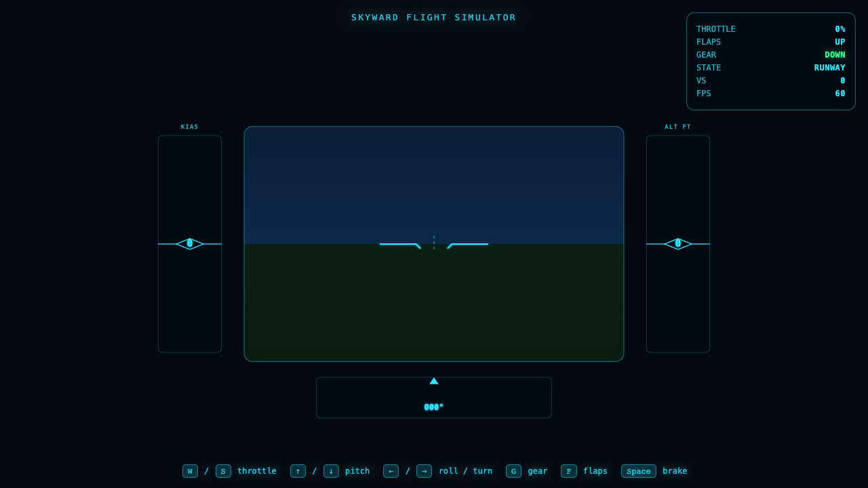Click the THROTTLE 0% value

tap(840, 29)
